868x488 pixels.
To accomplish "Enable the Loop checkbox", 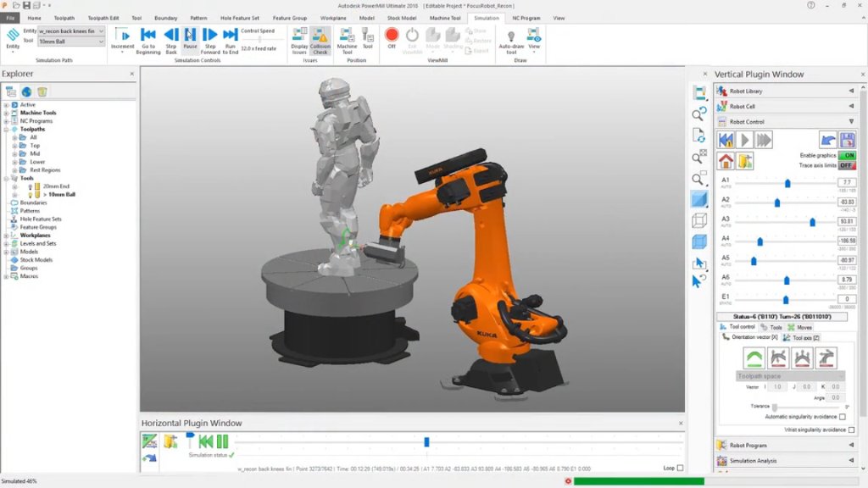I will [680, 468].
